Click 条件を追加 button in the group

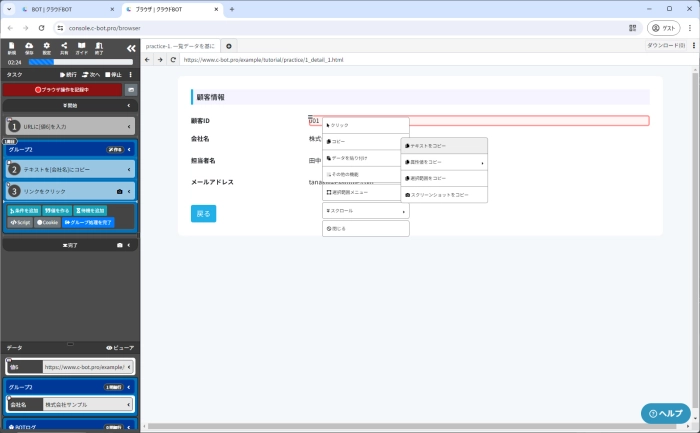pyautogui.click(x=23, y=210)
